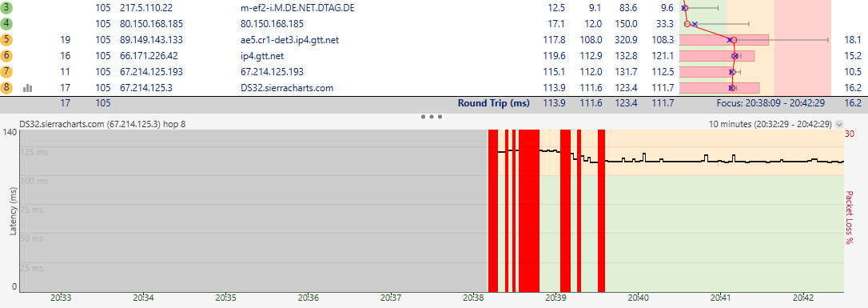Viewport: 868px width, 308px height.
Task: Click the hop 5 orange circle icon
Action: (6, 40)
